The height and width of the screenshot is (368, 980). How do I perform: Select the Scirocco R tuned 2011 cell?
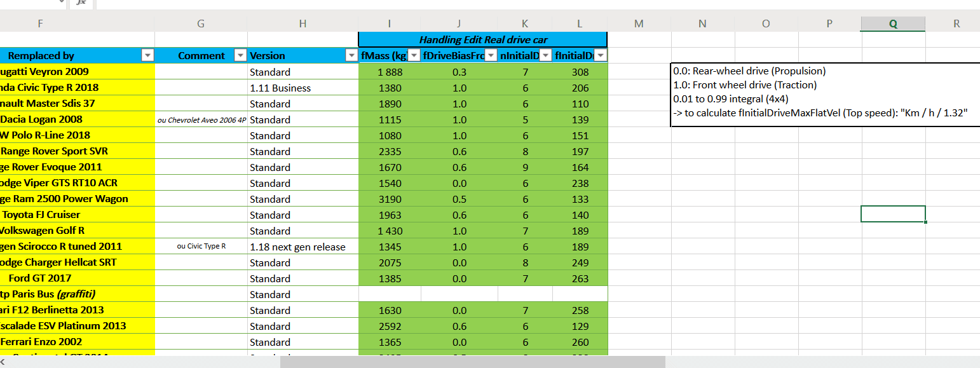(77, 247)
